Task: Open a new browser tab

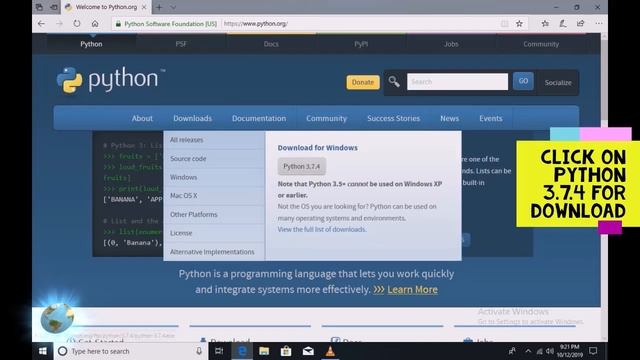Action: (159, 7)
